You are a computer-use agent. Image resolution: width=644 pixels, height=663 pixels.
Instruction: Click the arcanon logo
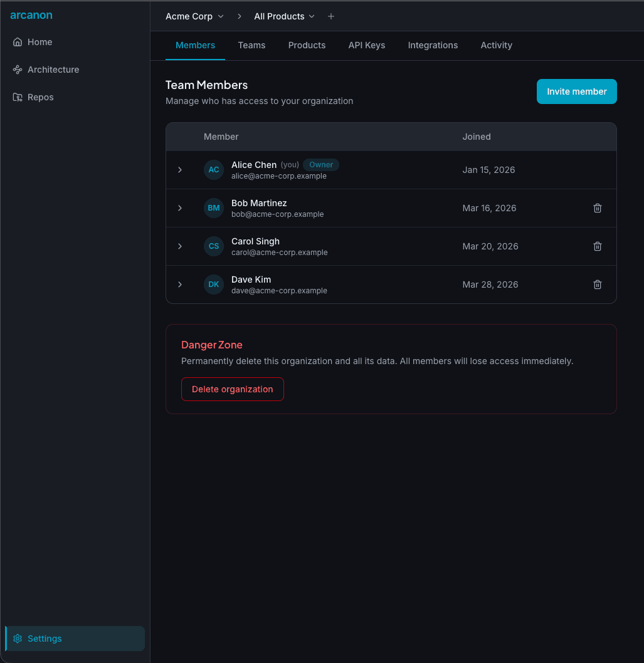tap(31, 15)
